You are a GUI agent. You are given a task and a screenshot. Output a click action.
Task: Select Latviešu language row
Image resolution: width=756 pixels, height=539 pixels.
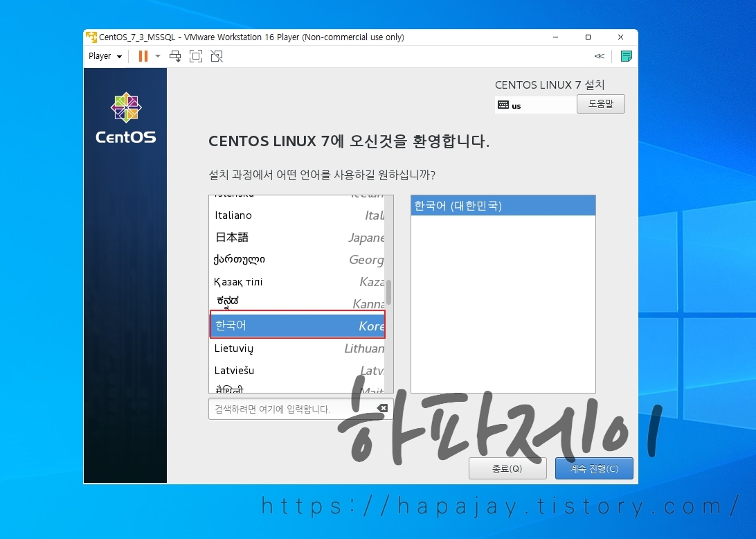coord(298,371)
